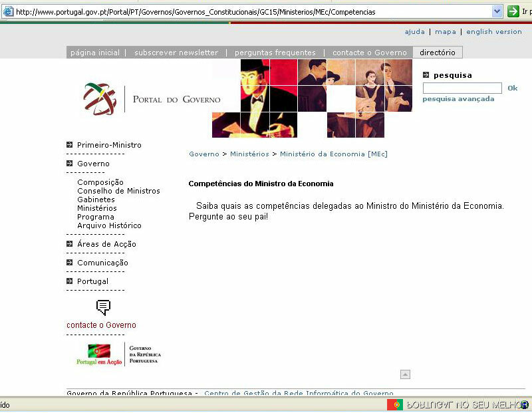
Task: Click inside the pesquisa search field
Action: click(462, 88)
